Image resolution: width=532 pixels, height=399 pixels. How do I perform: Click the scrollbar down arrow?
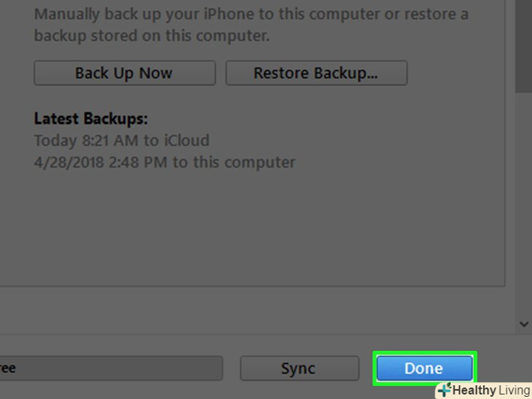pyautogui.click(x=524, y=324)
